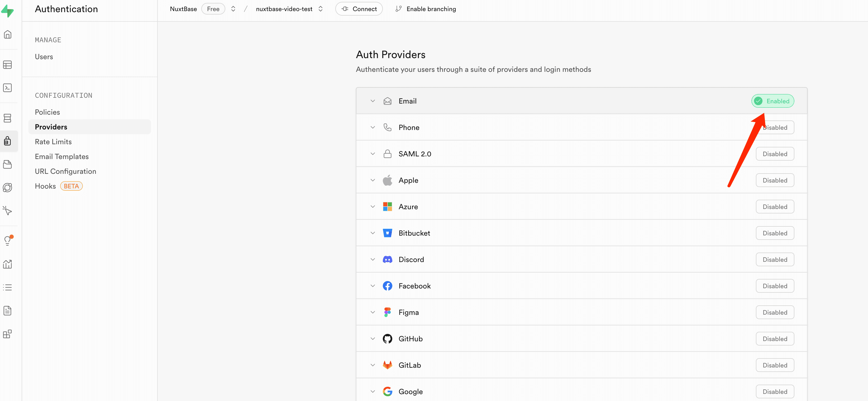Select Email Templates configuration
868x401 pixels.
(x=61, y=156)
